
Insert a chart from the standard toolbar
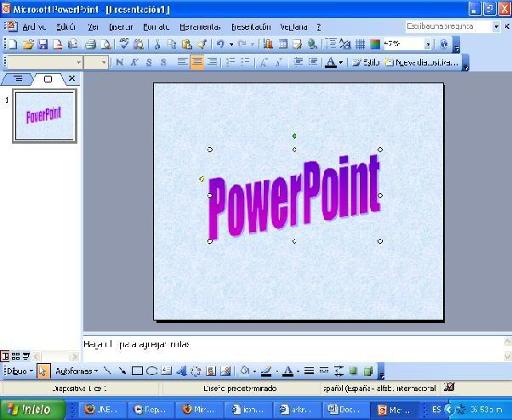tap(268, 44)
